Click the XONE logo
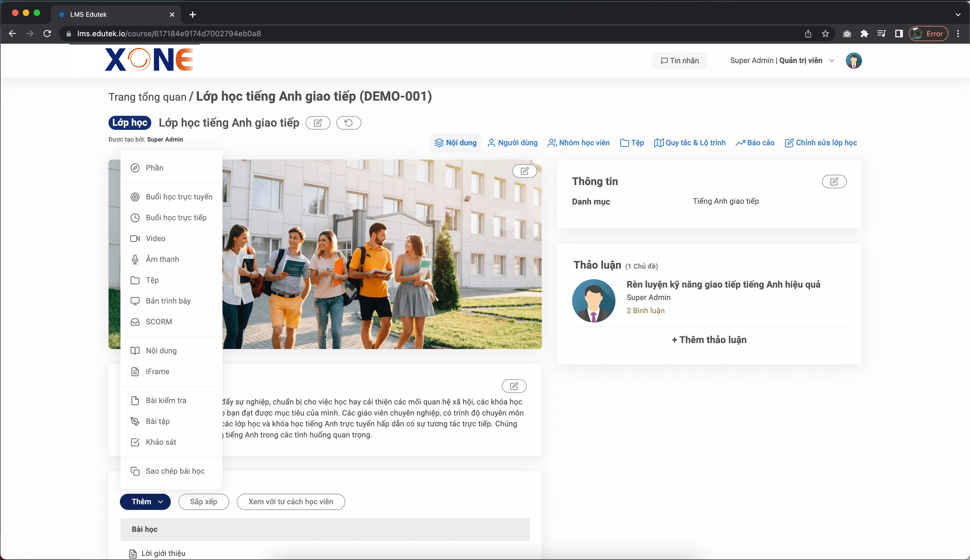The image size is (970, 560). point(149,60)
